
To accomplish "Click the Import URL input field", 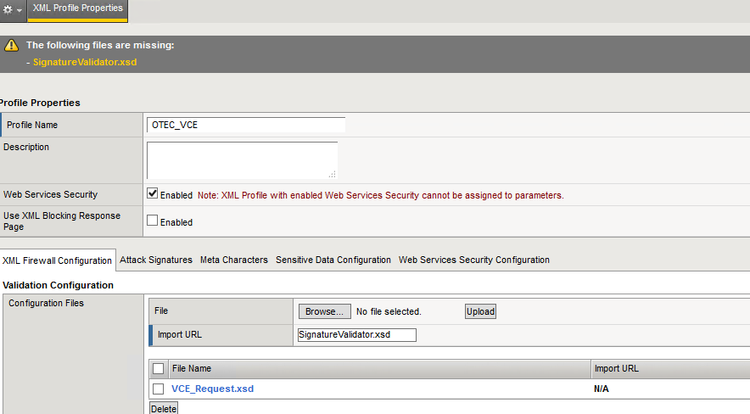I will point(356,334).
